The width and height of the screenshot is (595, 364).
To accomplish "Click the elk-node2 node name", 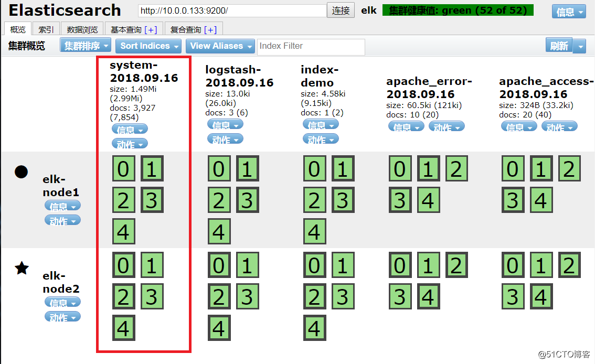I will coord(61,282).
